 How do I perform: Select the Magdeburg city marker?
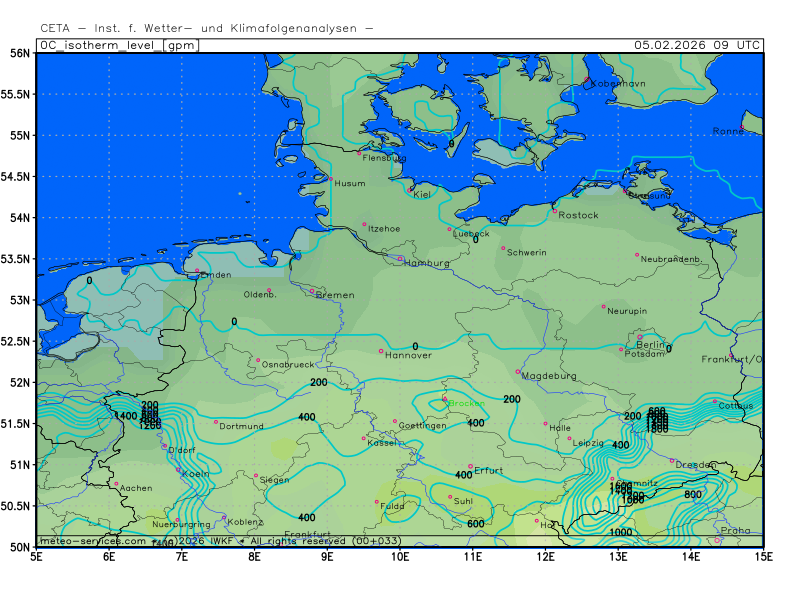[517, 372]
